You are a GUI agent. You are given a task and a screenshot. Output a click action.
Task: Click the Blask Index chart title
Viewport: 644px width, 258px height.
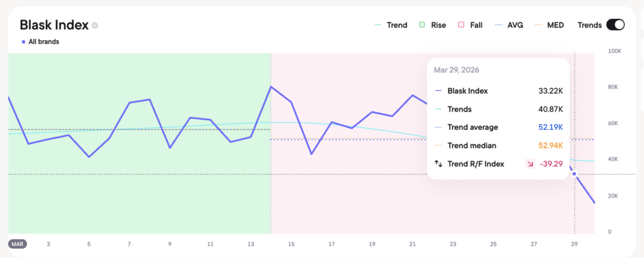pyautogui.click(x=54, y=25)
